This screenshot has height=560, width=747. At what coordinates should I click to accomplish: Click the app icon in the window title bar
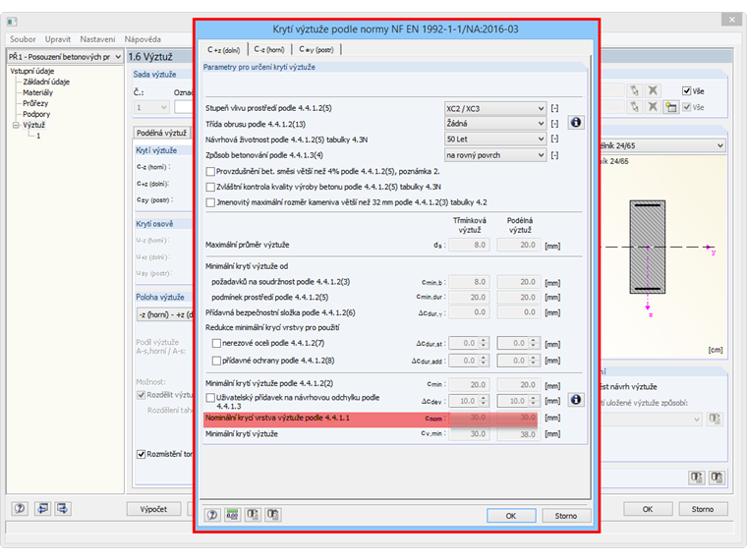click(13, 22)
